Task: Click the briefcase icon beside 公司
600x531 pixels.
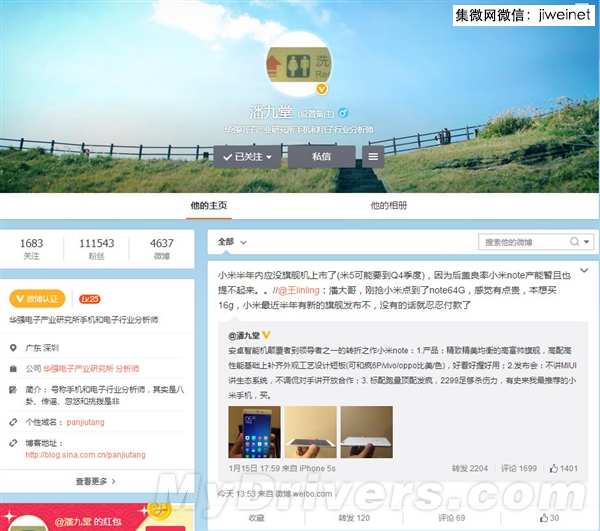Action: 13,369
